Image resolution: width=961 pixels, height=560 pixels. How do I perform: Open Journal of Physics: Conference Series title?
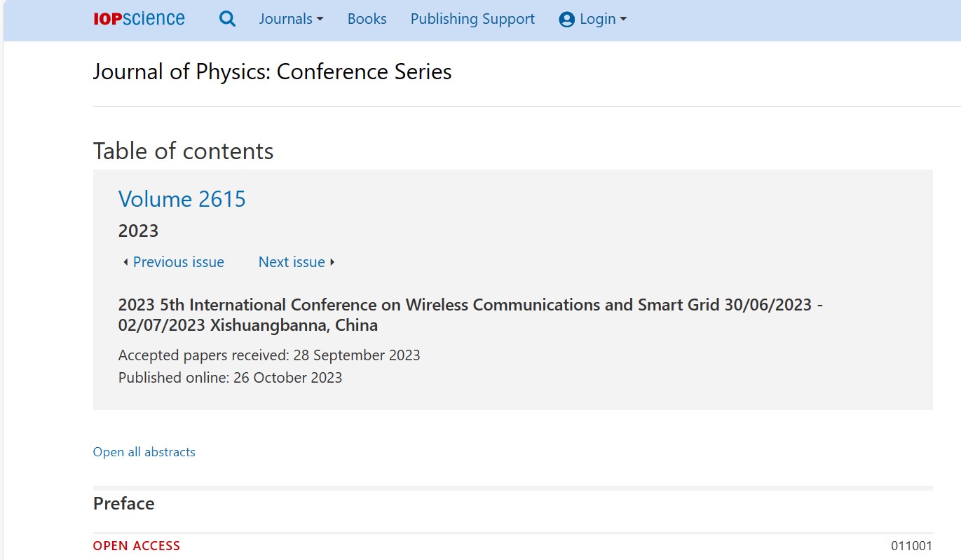pos(272,71)
